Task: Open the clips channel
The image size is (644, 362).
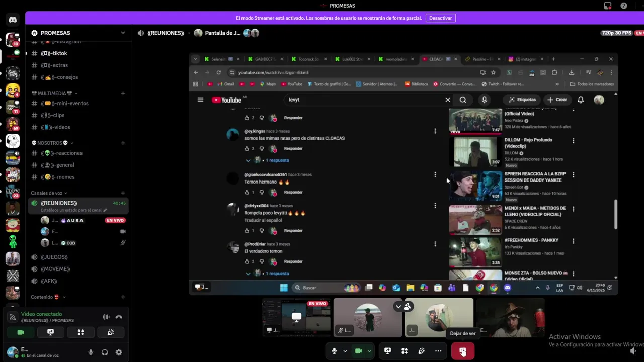Action: click(78, 115)
